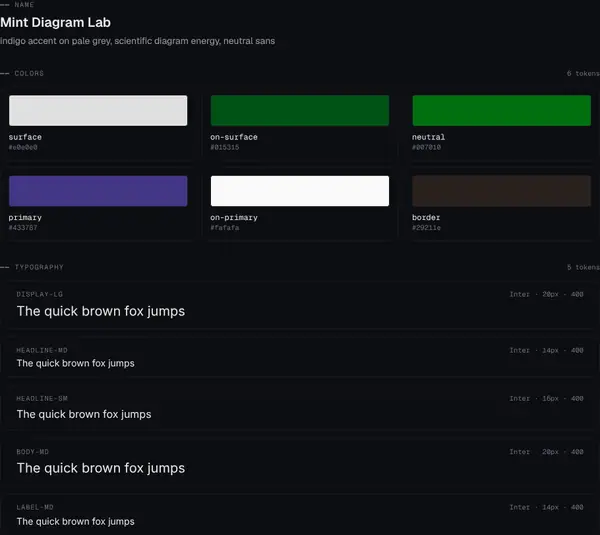
Task: Click the #007010 hex value
Action: 426,147
